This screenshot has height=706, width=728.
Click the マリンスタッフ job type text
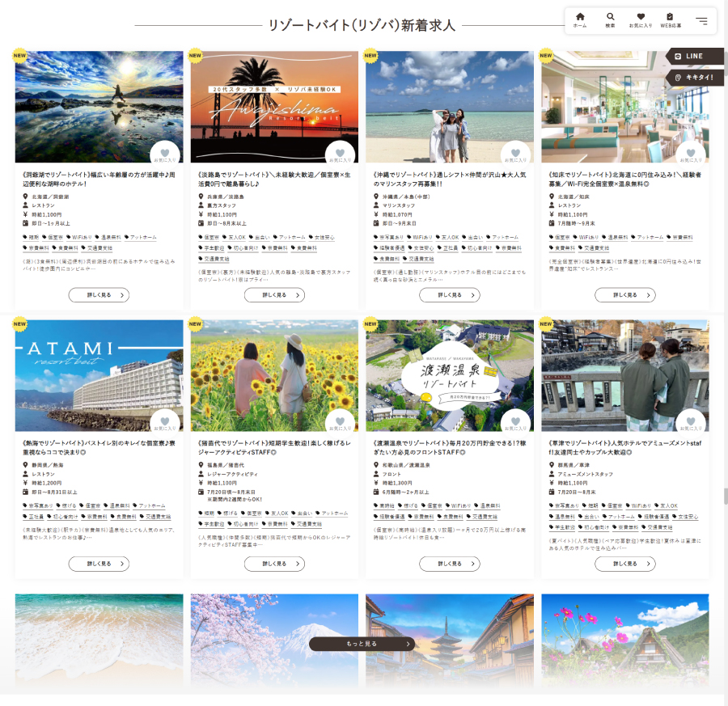coord(398,205)
